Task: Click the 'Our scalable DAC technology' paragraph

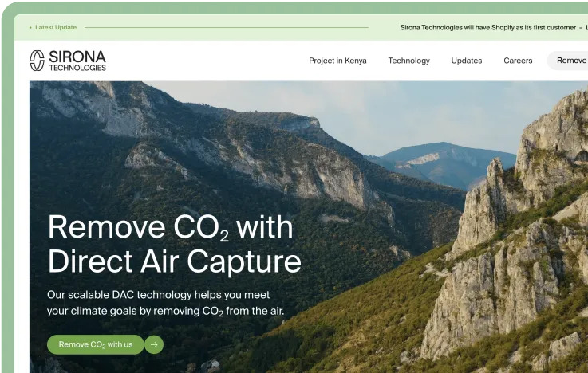Action: tap(165, 303)
